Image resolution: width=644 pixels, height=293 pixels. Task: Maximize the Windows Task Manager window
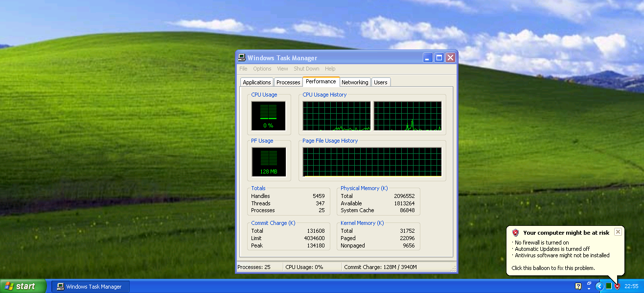(x=439, y=58)
